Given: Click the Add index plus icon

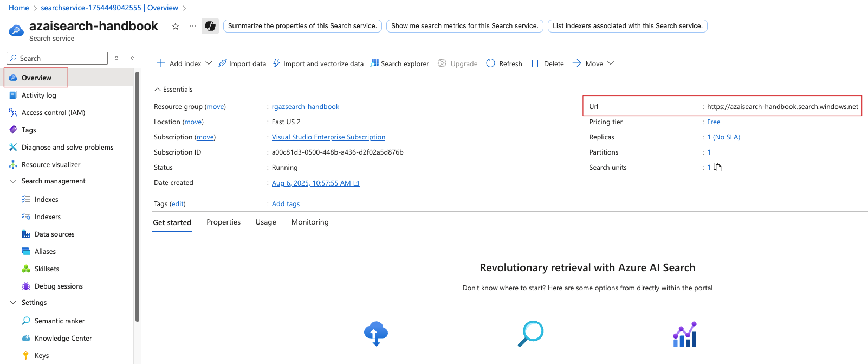Looking at the screenshot, I should [x=161, y=63].
